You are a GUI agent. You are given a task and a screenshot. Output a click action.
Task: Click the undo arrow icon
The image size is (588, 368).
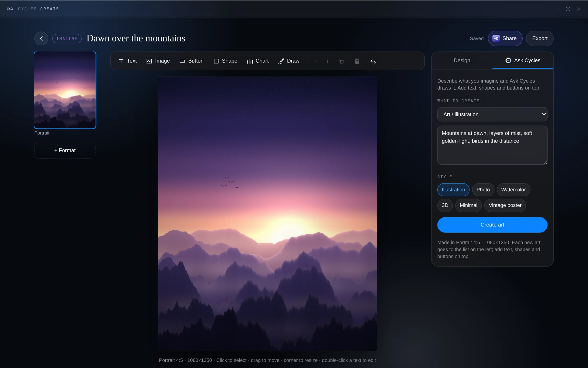click(x=373, y=61)
